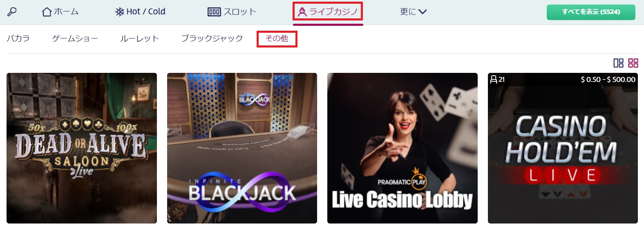The width and height of the screenshot is (644, 228).
Task: Open the search magnifier icon
Action: (x=12, y=12)
